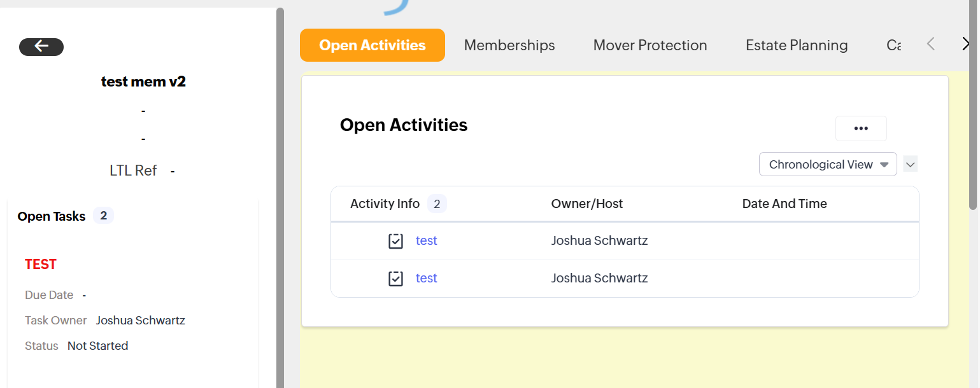Open the second "test" activity link

426,278
